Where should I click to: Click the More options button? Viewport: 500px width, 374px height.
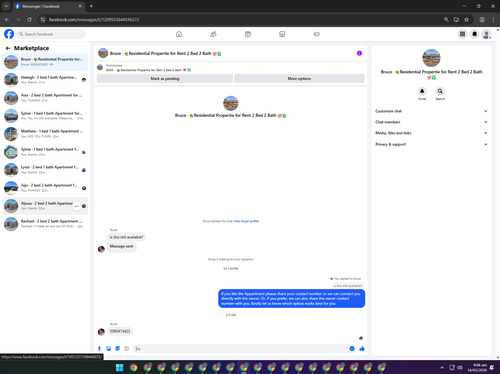coord(299,79)
